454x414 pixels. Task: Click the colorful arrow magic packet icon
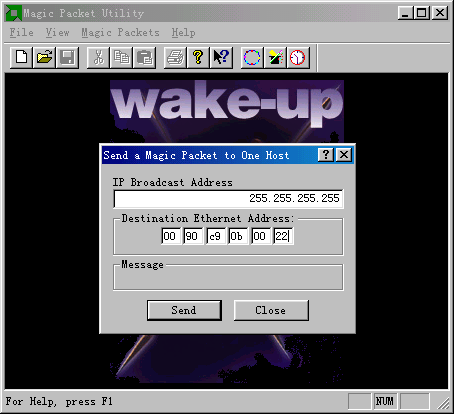click(x=275, y=57)
